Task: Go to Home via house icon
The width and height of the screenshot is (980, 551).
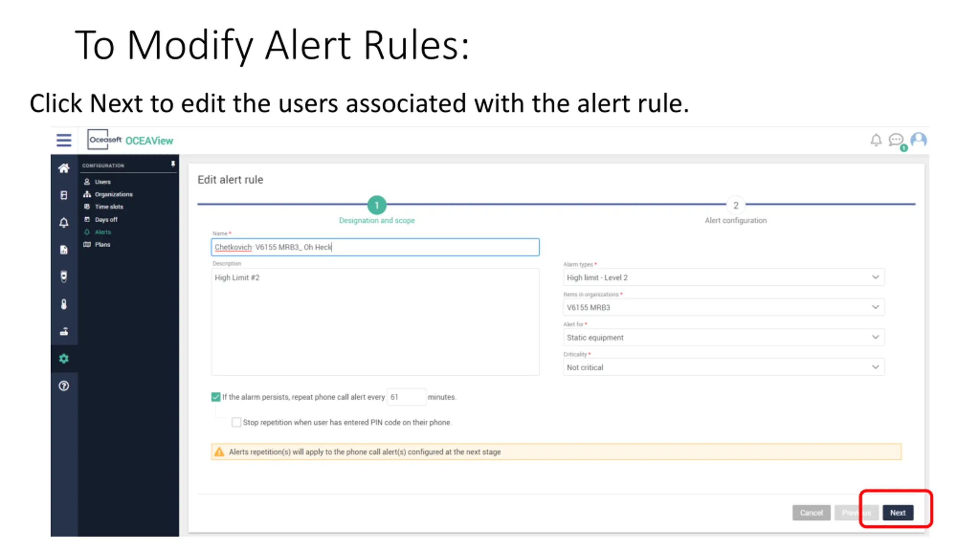Action: [64, 168]
